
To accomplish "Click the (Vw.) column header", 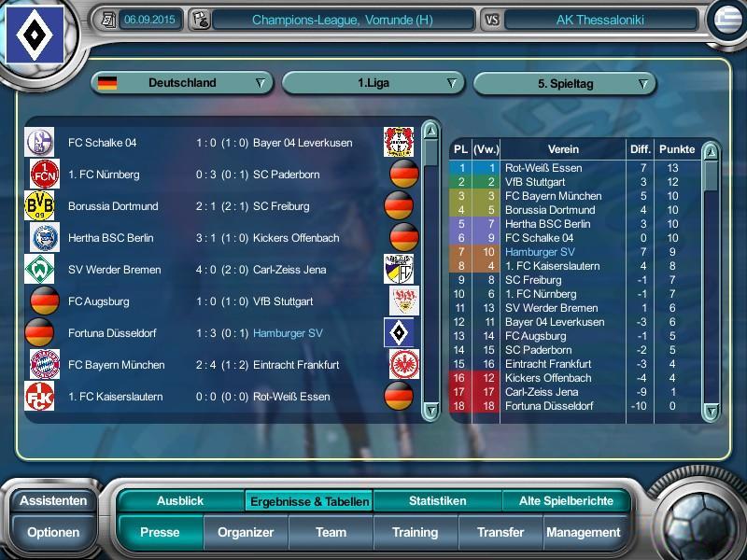I will pos(486,149).
